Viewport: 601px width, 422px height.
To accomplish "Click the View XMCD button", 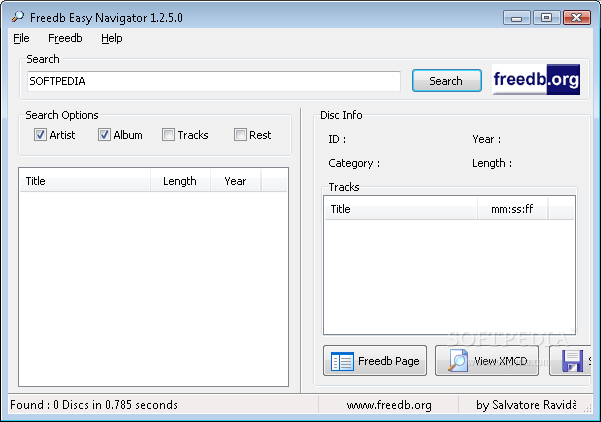I will [487, 361].
